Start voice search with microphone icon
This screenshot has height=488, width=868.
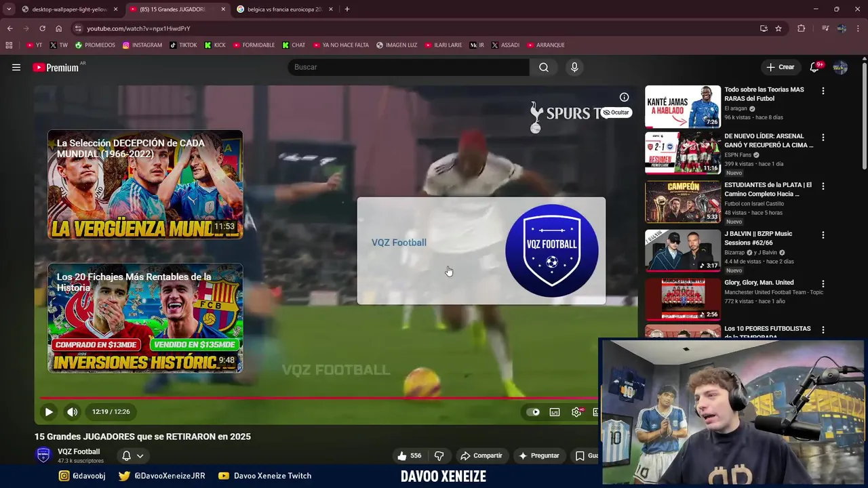pos(574,67)
